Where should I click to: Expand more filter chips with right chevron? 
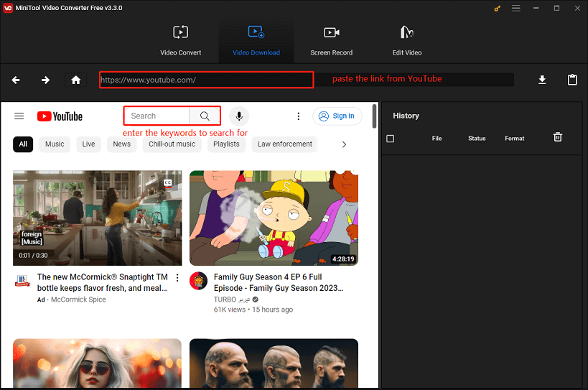tap(344, 144)
